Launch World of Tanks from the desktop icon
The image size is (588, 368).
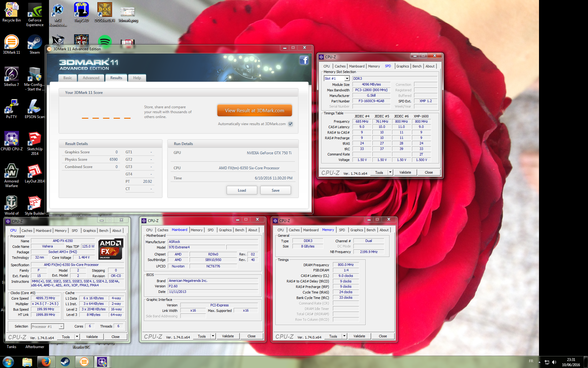coord(12,205)
